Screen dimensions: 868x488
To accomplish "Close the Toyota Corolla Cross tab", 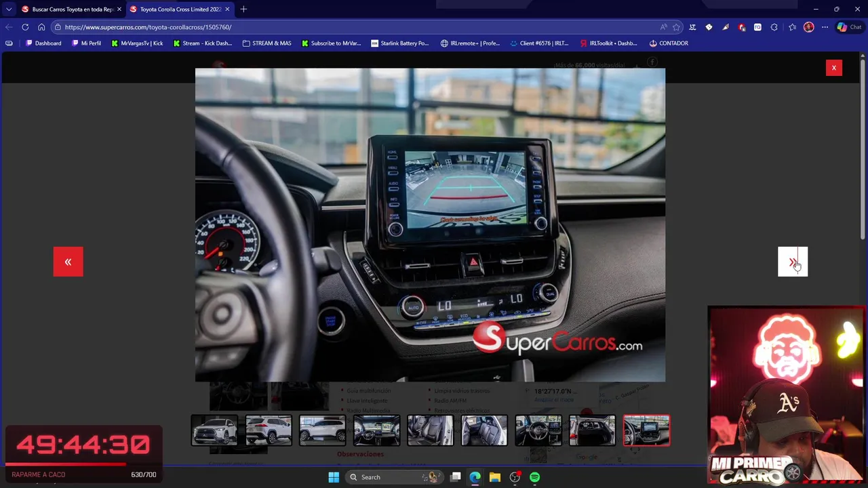I will [x=227, y=9].
